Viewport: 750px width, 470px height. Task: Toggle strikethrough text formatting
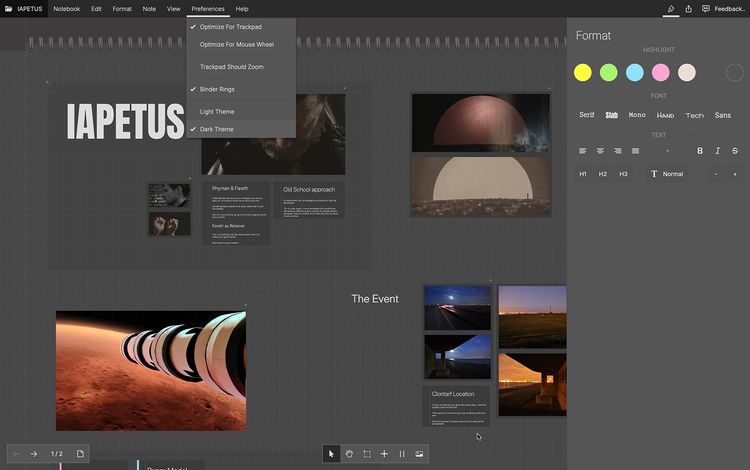(x=735, y=151)
